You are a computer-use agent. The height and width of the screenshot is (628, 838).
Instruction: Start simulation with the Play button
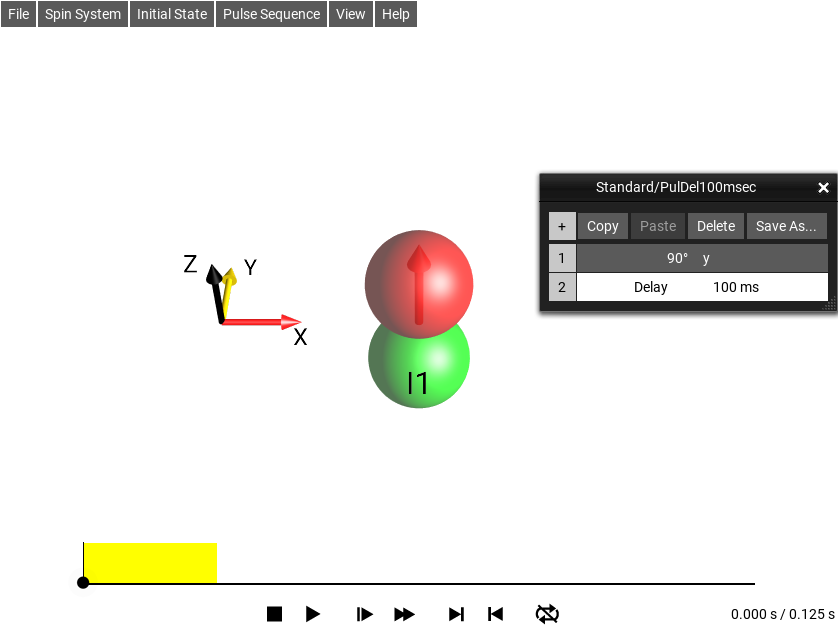(x=313, y=614)
